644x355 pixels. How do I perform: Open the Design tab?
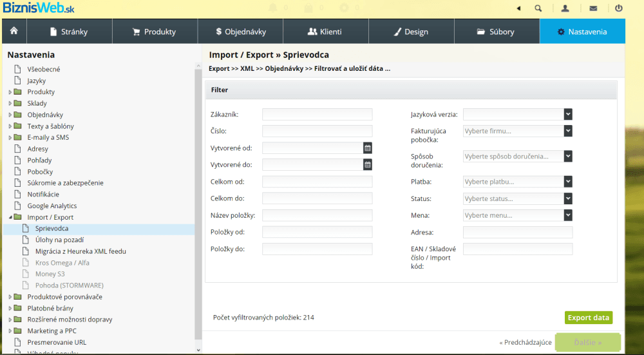[x=411, y=31]
